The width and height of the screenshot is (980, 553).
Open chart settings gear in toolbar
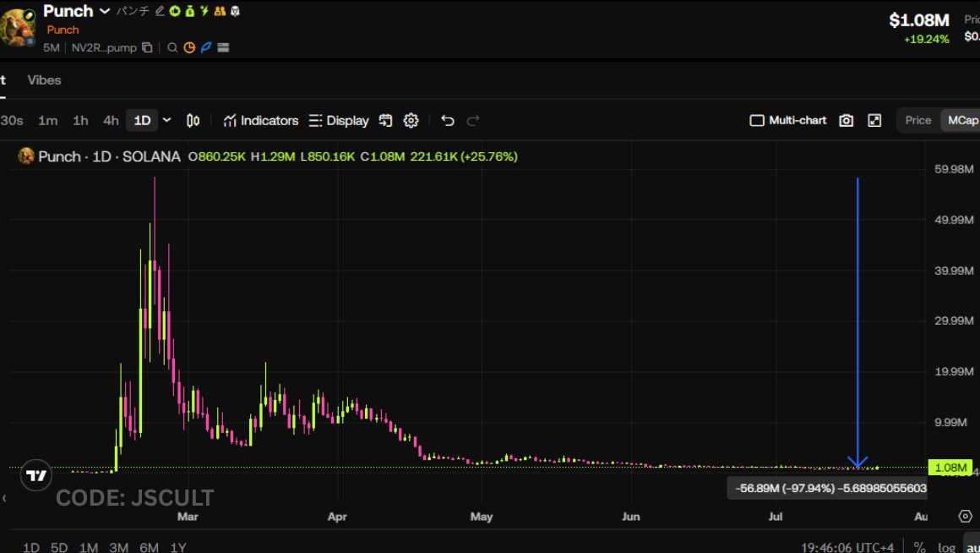point(411,120)
